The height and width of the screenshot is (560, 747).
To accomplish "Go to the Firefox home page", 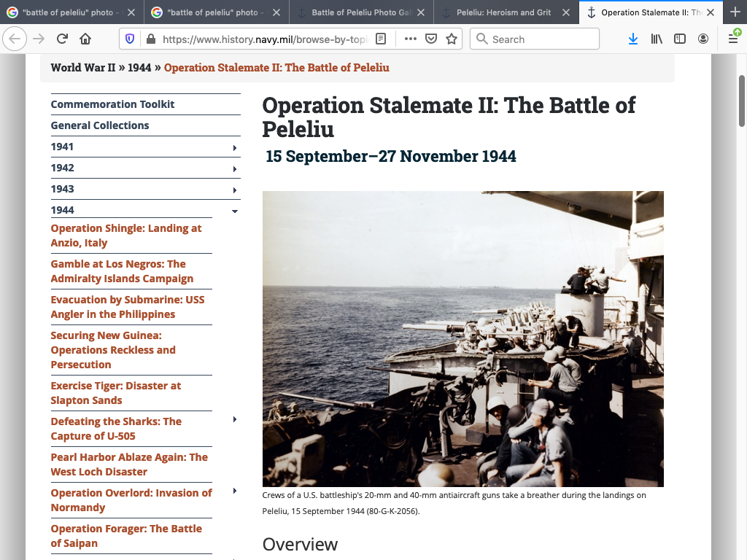I will (x=85, y=39).
